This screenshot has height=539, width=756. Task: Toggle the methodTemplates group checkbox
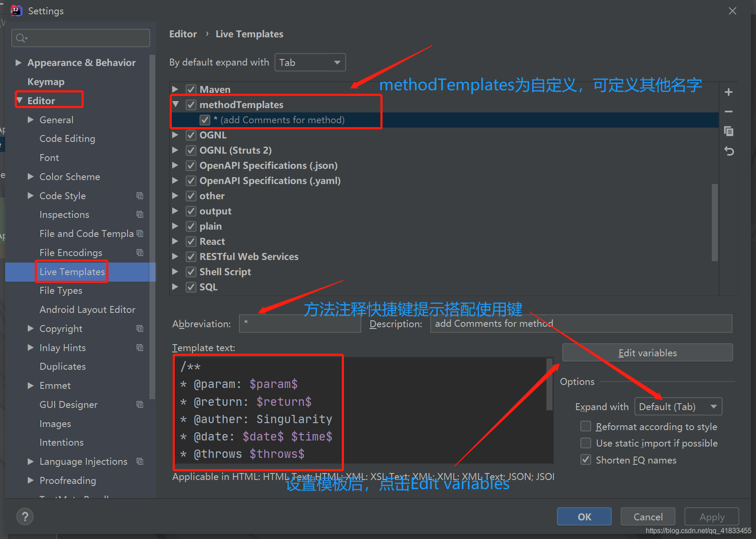pos(191,105)
